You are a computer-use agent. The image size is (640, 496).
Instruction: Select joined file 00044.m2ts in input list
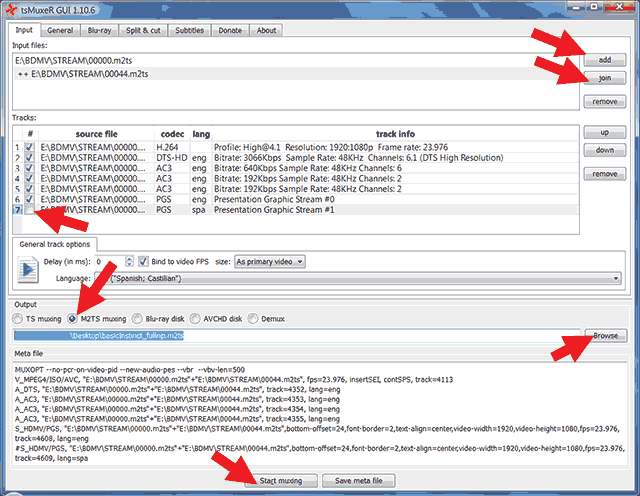296,74
